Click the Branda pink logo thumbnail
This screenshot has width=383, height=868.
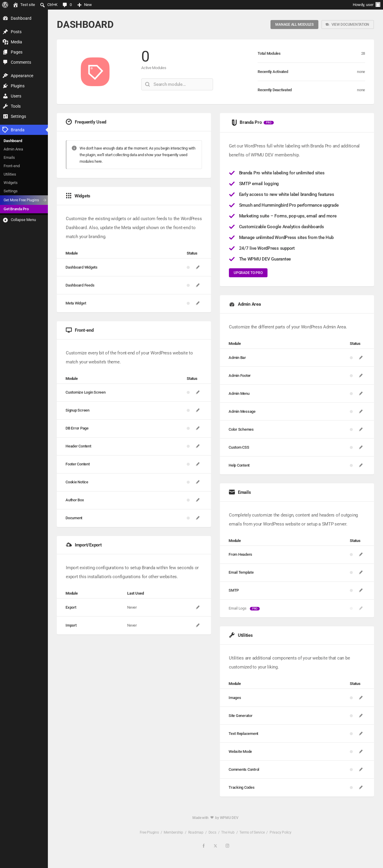[x=95, y=72]
